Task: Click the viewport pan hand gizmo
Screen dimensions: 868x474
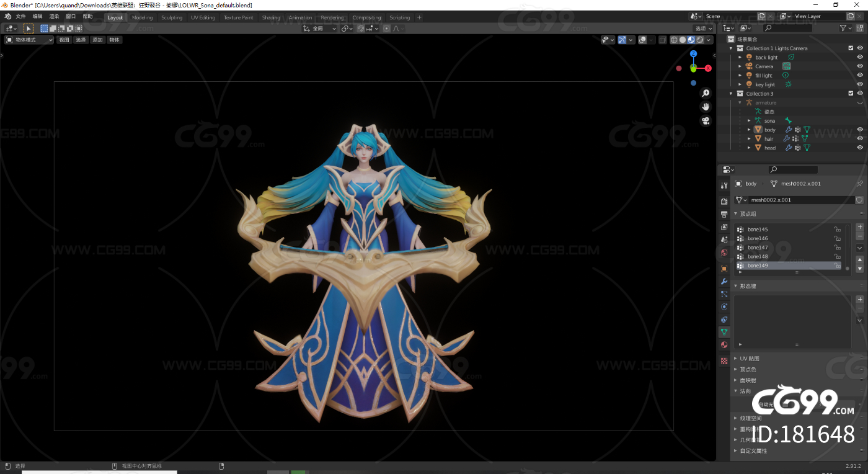Action: pyautogui.click(x=706, y=107)
